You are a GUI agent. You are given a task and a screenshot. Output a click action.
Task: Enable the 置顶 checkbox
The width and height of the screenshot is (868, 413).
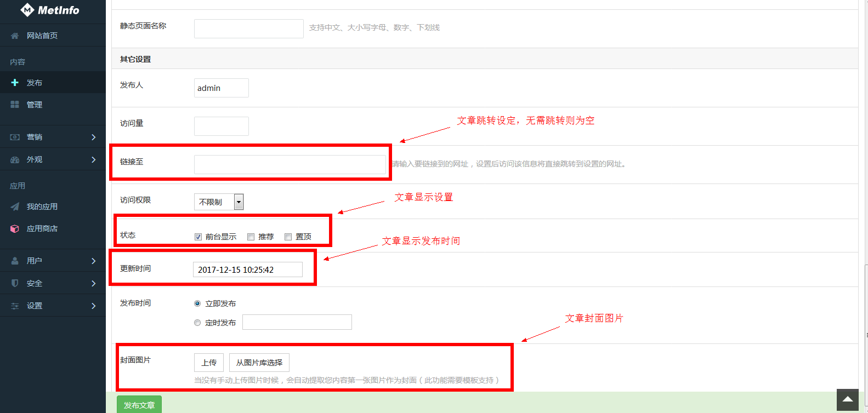(x=288, y=237)
